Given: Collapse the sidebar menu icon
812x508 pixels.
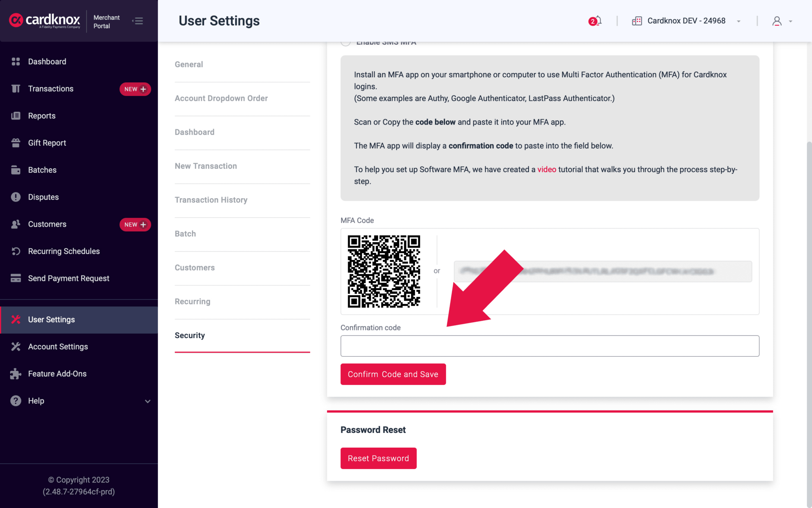Looking at the screenshot, I should click(x=138, y=21).
